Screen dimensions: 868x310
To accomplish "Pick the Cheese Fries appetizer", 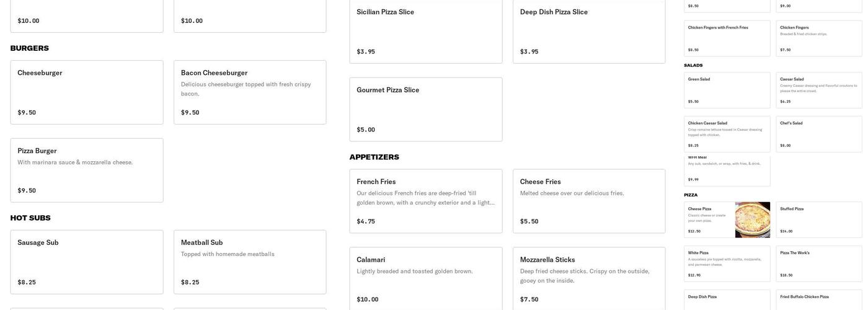I will coord(589,201).
